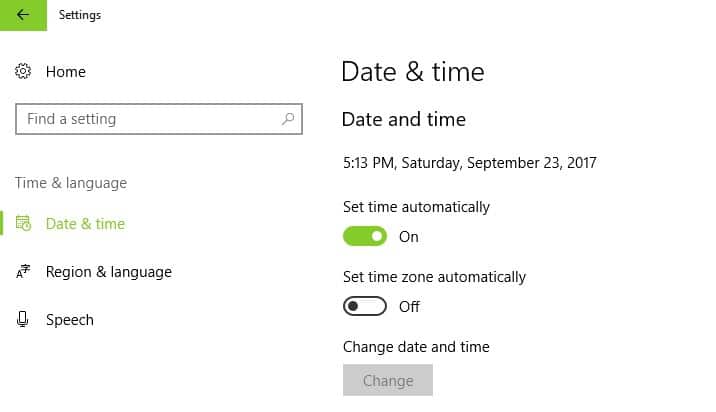
Task: Click the Off label beside time zone toggle
Action: (409, 306)
